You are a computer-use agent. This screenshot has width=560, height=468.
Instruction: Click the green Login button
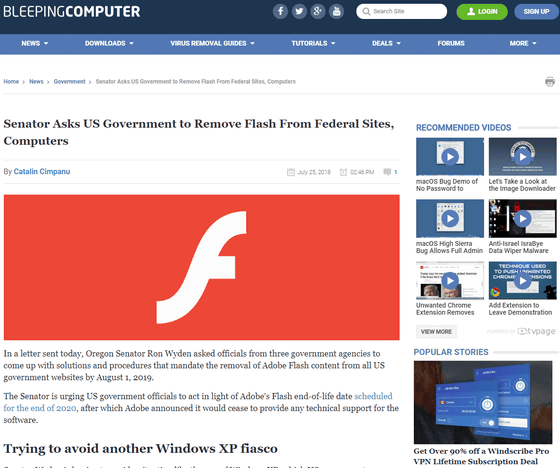pyautogui.click(x=482, y=11)
